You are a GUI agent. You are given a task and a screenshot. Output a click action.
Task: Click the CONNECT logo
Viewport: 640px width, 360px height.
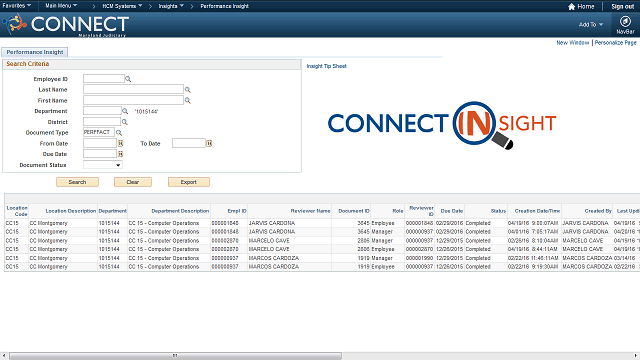(67, 24)
